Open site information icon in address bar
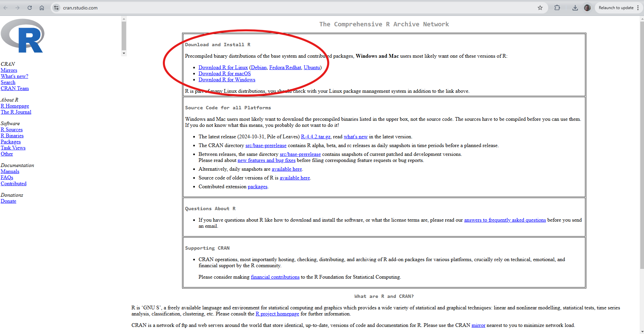Viewport: 644px width, 334px height. pos(56,8)
